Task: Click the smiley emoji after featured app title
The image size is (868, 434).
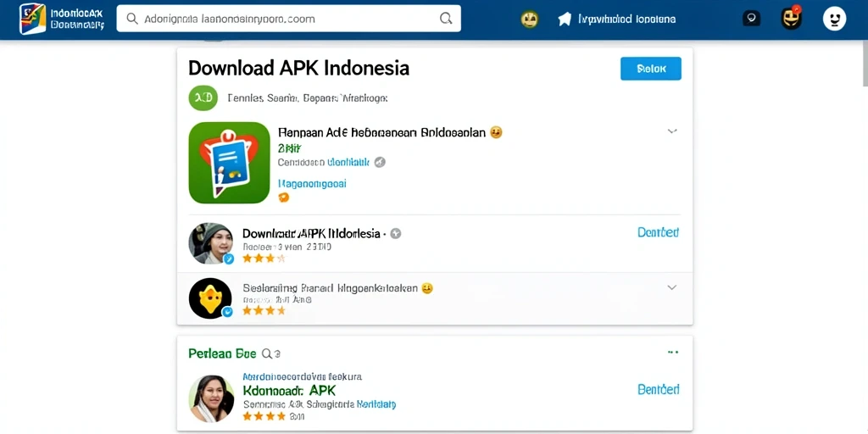Action: tap(496, 132)
